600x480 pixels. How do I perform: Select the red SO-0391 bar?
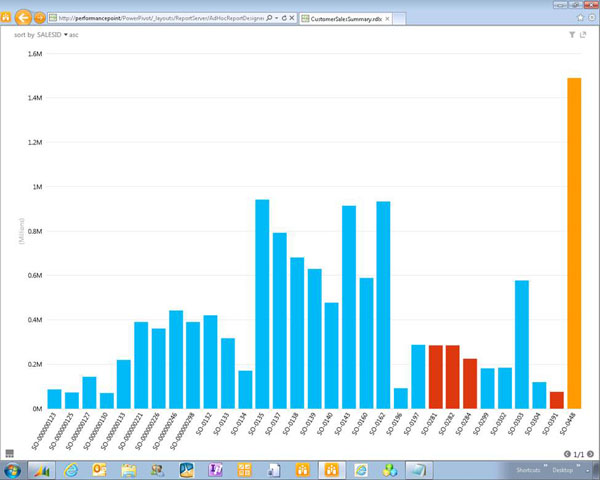[x=557, y=400]
